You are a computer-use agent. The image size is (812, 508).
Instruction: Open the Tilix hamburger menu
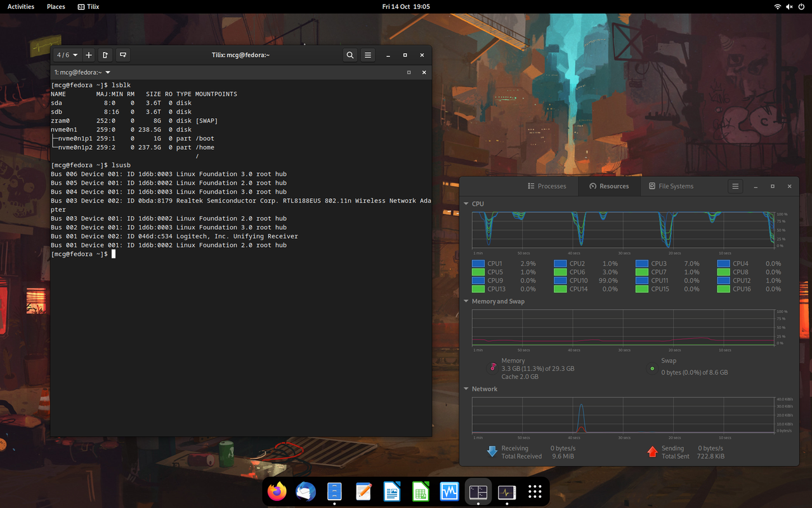(x=367, y=55)
